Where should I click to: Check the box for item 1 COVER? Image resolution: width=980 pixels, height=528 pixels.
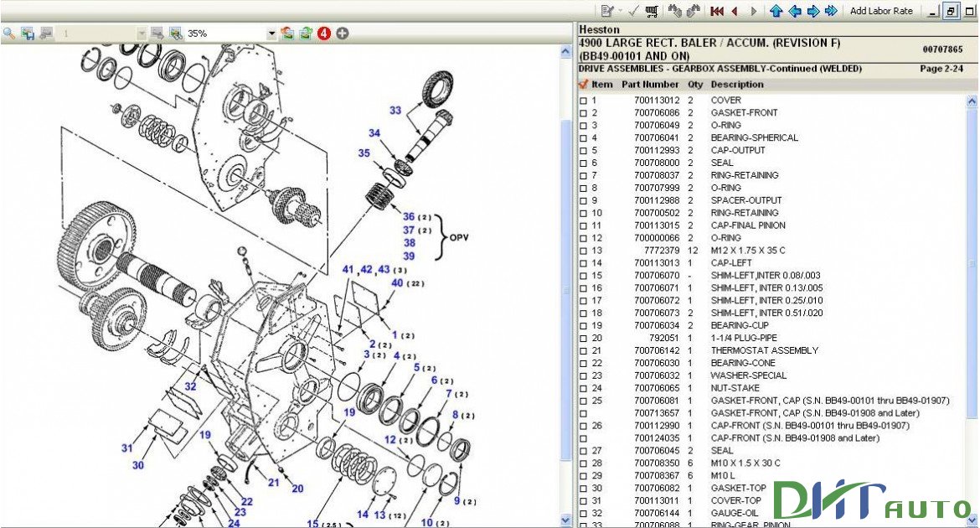(584, 101)
